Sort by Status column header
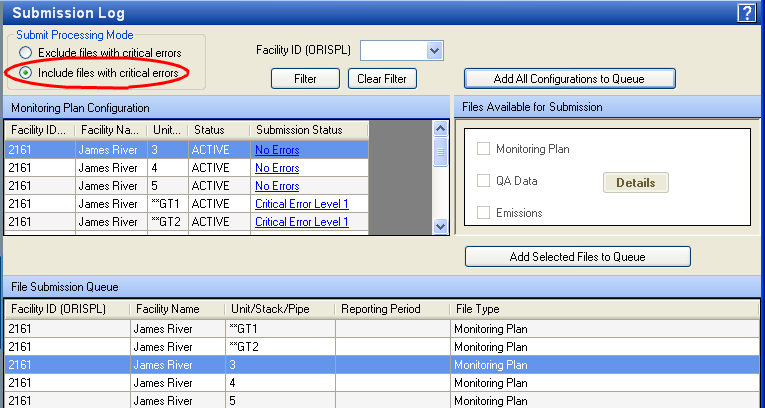The image size is (765, 408). tap(219, 130)
